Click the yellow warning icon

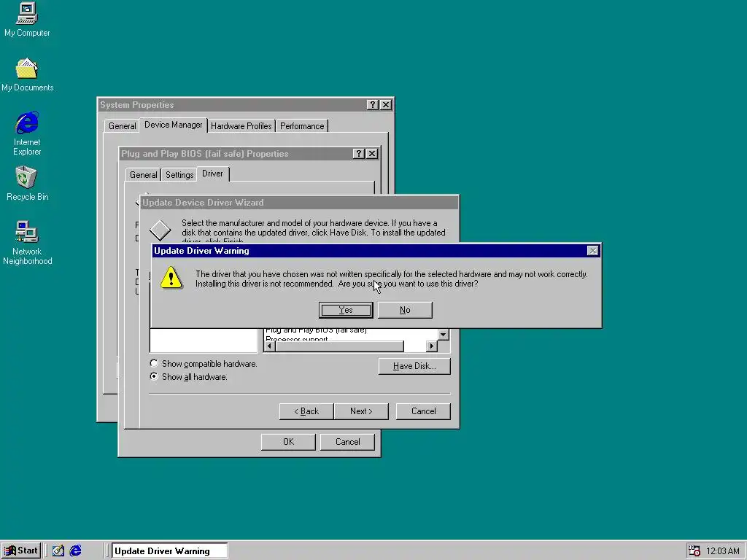tap(171, 278)
